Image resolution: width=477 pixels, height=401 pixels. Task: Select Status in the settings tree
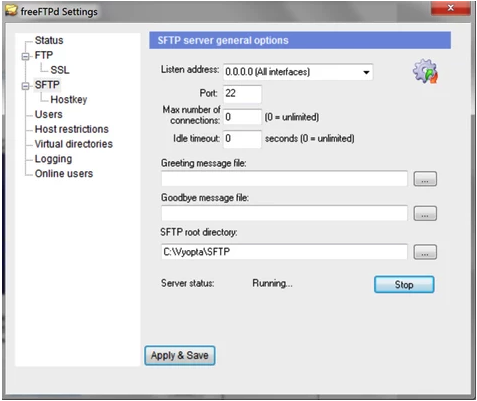click(49, 40)
